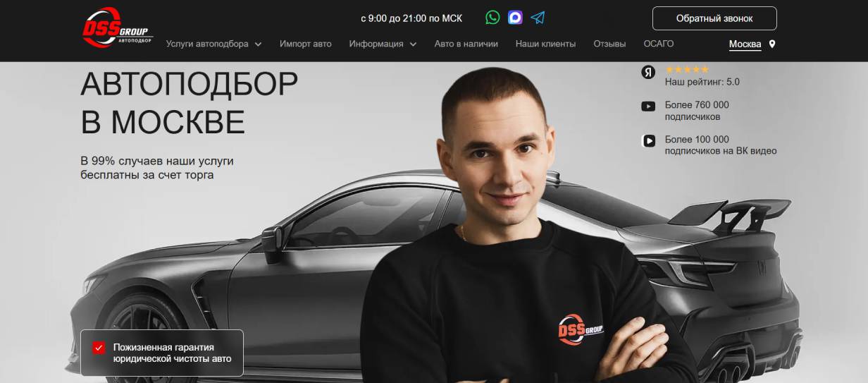This screenshot has height=383, width=868.
Task: Click the five-star rating stars
Action: click(x=687, y=70)
